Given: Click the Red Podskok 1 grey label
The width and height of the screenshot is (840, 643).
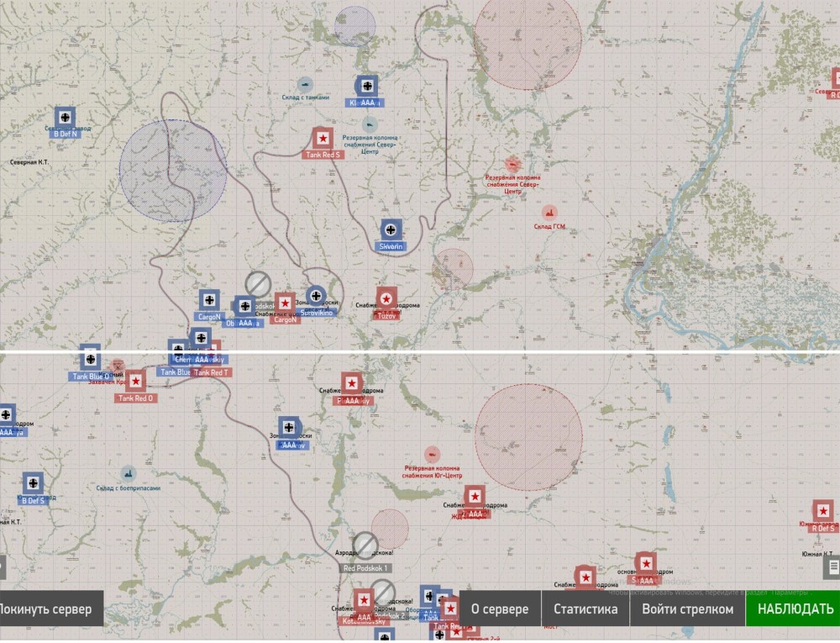Looking at the screenshot, I should tap(365, 568).
